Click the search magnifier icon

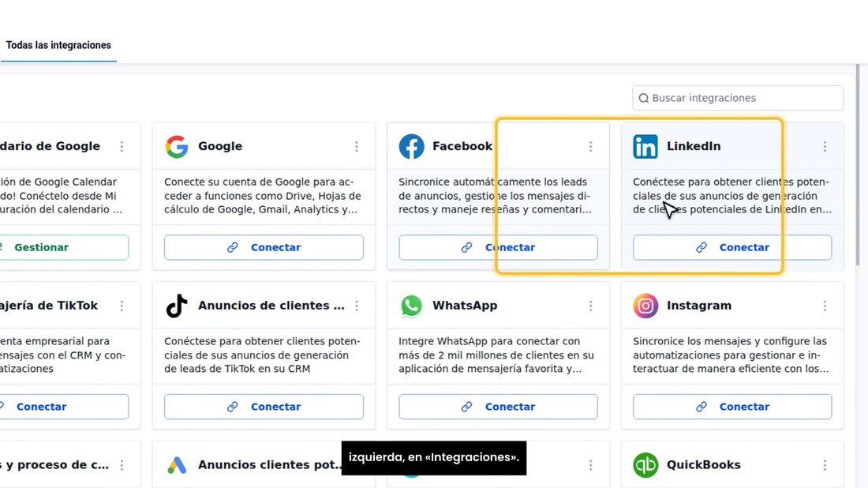[643, 98]
